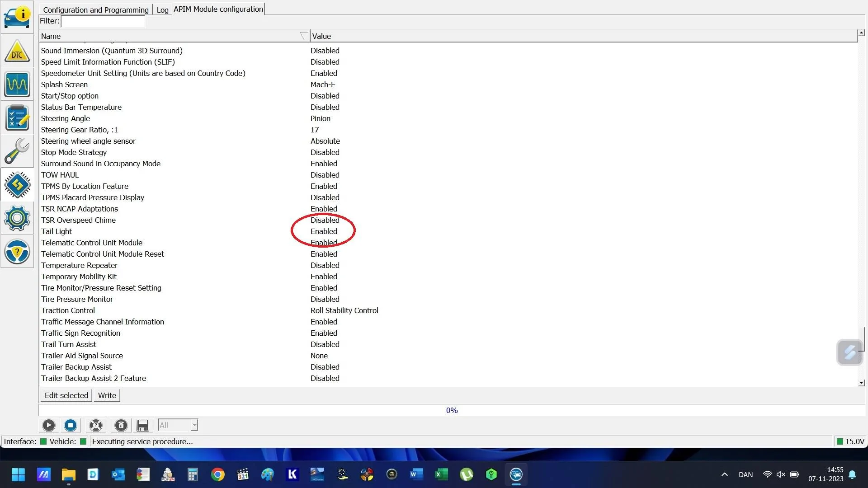Click the DAN language indicator
The height and width of the screenshot is (488, 868).
(x=745, y=474)
